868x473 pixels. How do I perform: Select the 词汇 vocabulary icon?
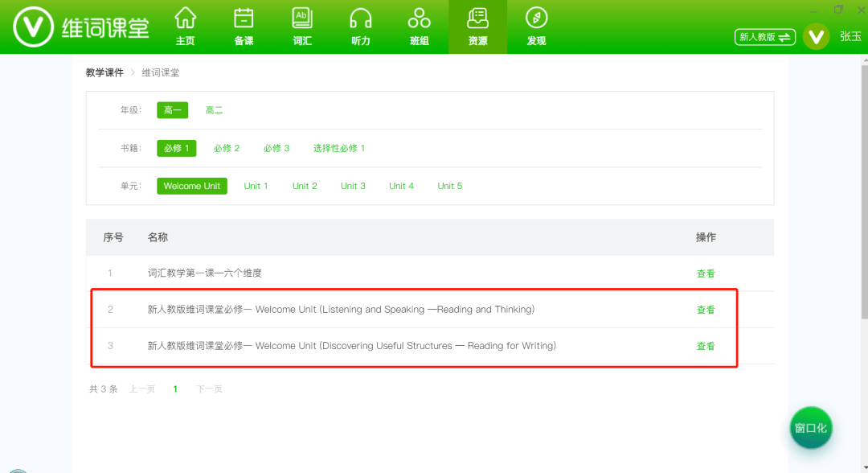[x=301, y=24]
